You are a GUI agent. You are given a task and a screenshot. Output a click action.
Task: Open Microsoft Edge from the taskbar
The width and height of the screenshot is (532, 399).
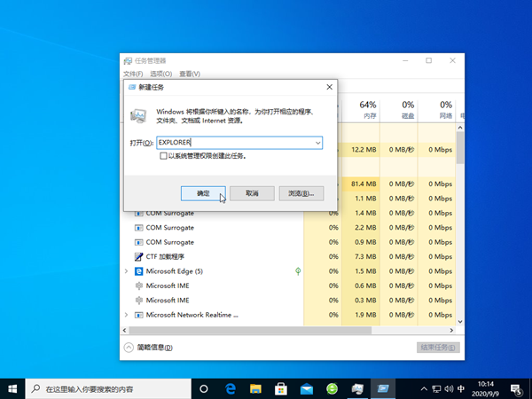[x=231, y=388]
